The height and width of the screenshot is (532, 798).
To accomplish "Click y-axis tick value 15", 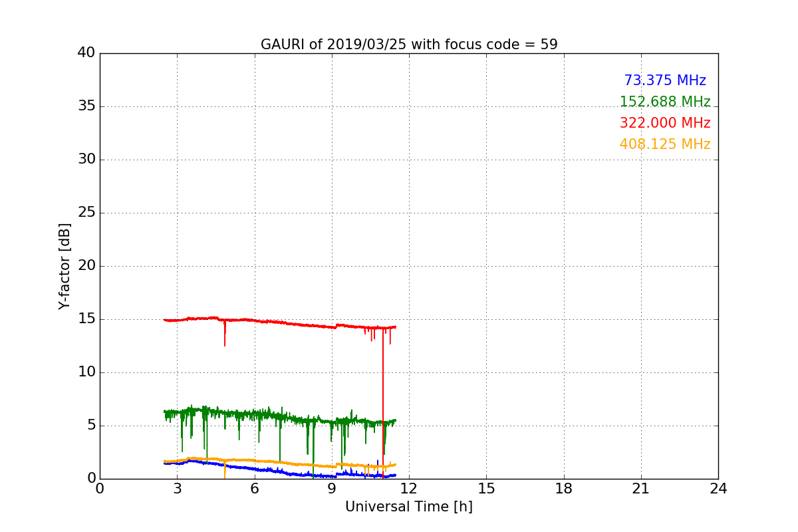I will (86, 319).
